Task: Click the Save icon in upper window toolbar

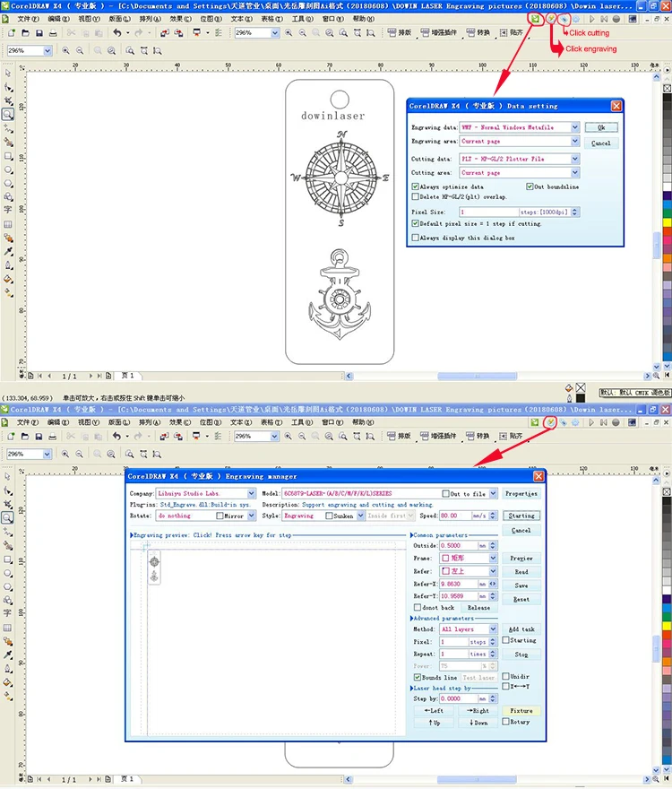Action: click(x=41, y=33)
